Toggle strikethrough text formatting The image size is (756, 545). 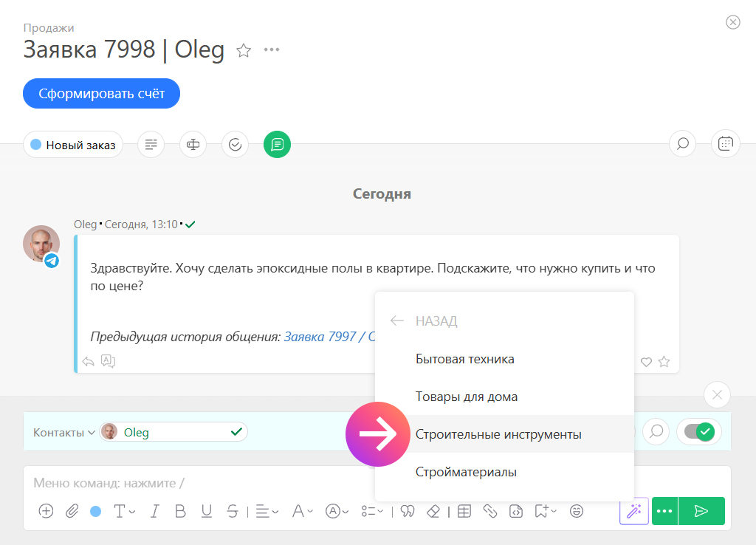click(x=233, y=511)
